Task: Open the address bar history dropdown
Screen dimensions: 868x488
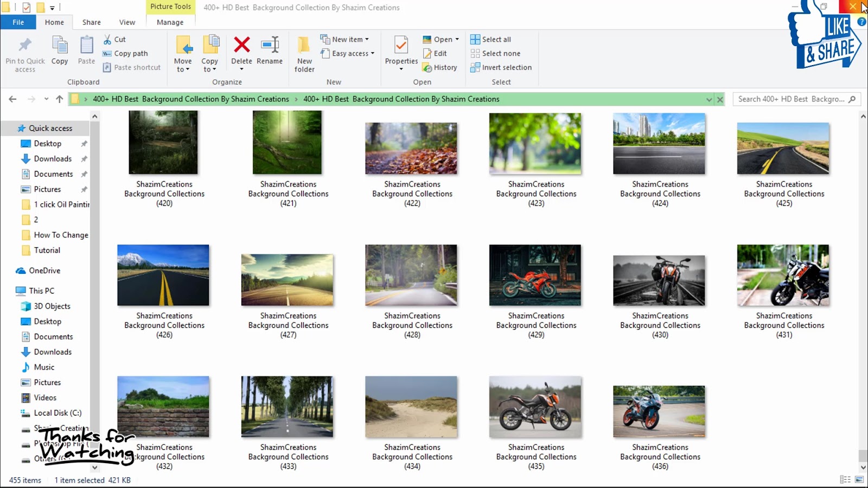Action: (709, 99)
